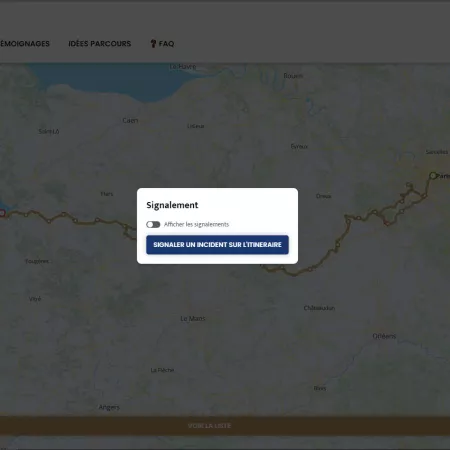Click Signaler un incident sur l'itinéraire button
Viewport: 450px width, 450px height.
coord(217,245)
